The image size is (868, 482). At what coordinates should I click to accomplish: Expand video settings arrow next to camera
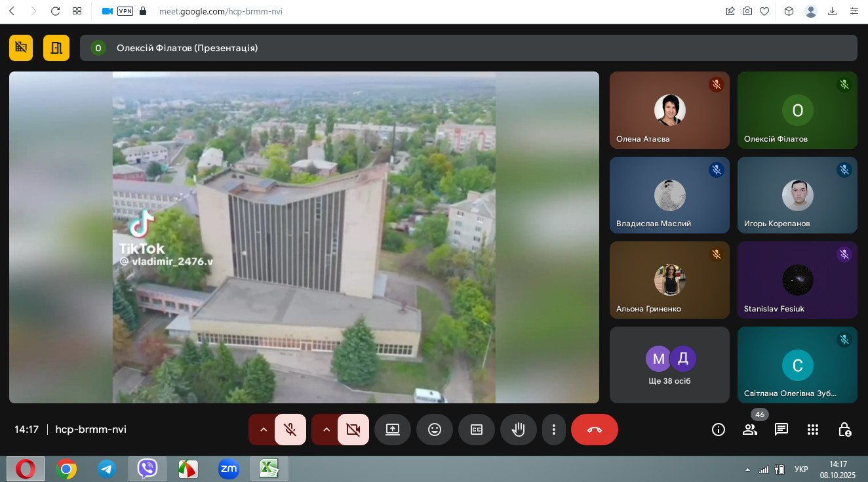tap(326, 430)
